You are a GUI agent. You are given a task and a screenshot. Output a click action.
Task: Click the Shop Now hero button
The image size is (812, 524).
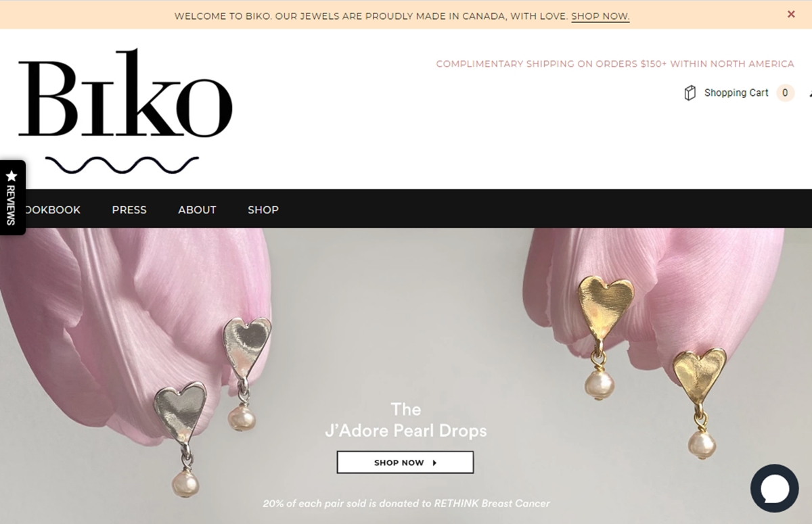point(405,462)
